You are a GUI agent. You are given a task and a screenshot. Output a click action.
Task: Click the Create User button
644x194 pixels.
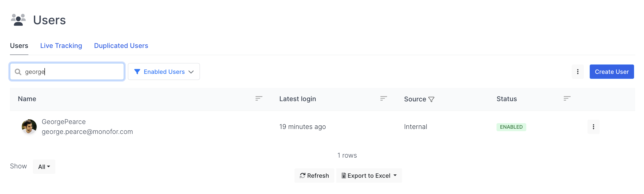[x=611, y=72]
